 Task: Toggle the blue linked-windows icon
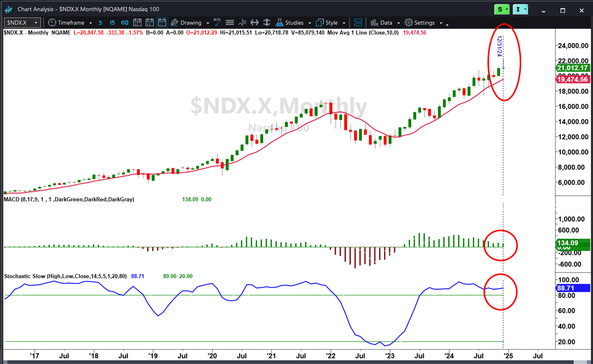[x=358, y=23]
